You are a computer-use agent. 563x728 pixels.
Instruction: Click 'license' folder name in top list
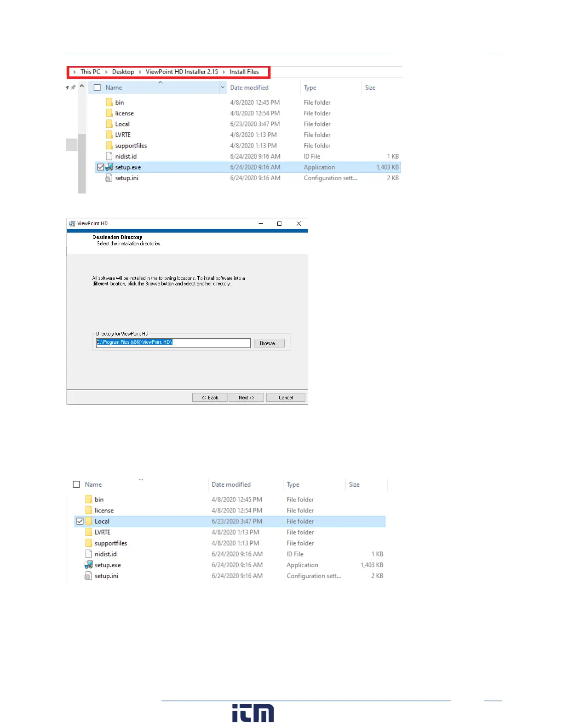pyautogui.click(x=125, y=113)
